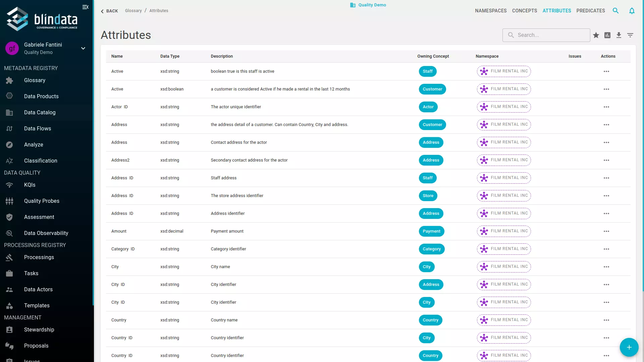Switch to the Namespaces tab
This screenshot has height=362, width=644.
[491, 11]
